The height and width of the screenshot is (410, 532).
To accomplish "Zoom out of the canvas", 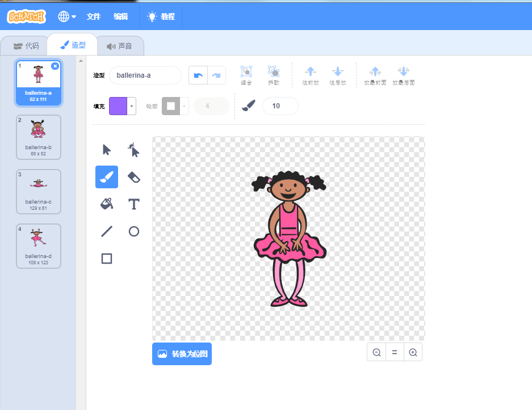I will click(376, 352).
